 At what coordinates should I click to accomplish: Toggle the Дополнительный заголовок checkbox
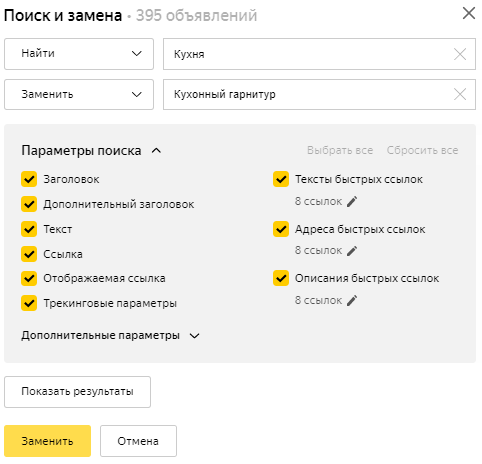[29, 204]
